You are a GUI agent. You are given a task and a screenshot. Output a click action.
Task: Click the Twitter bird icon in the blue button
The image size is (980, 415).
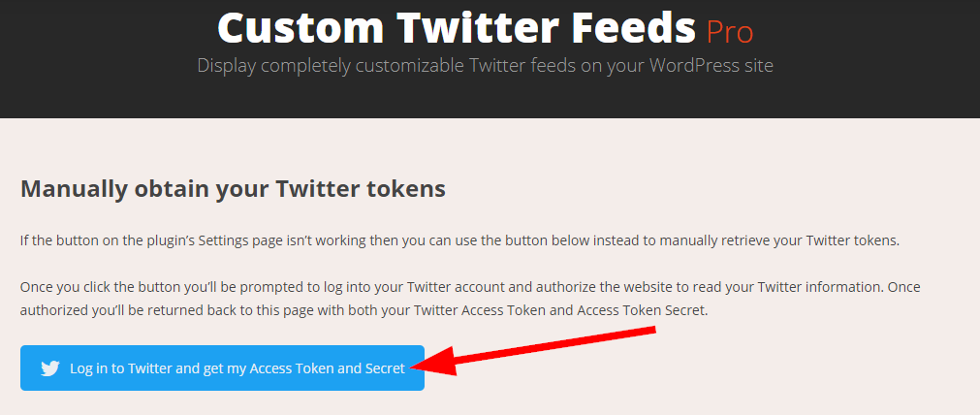point(50,368)
